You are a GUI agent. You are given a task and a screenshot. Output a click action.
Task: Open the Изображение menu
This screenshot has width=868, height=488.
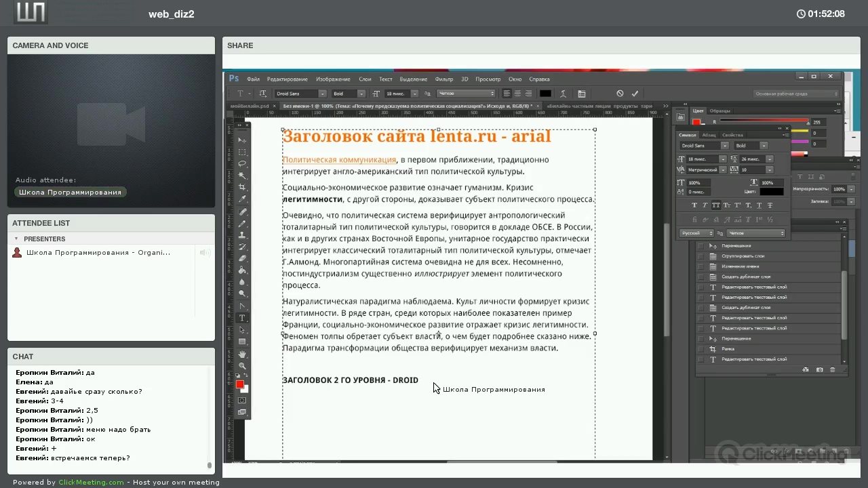tap(333, 79)
